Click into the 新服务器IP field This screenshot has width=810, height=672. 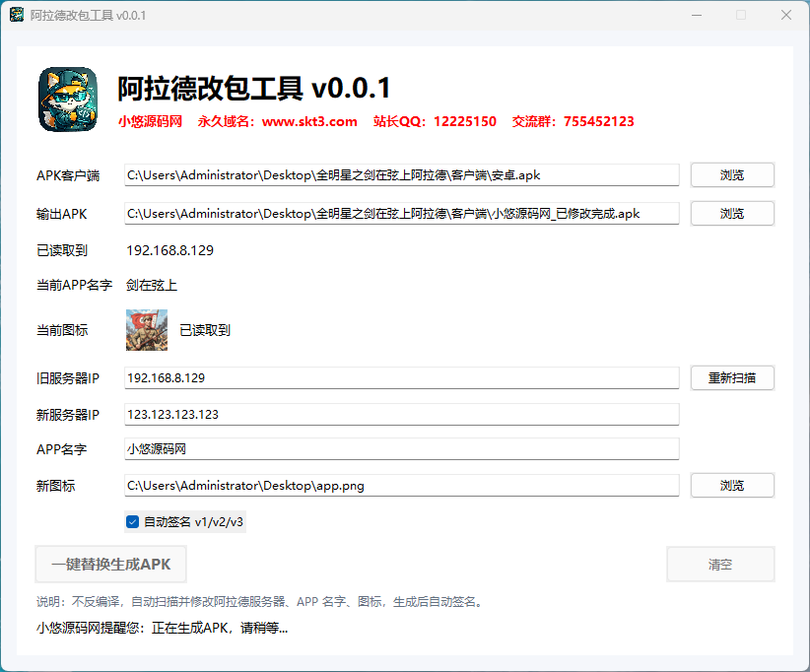401,414
